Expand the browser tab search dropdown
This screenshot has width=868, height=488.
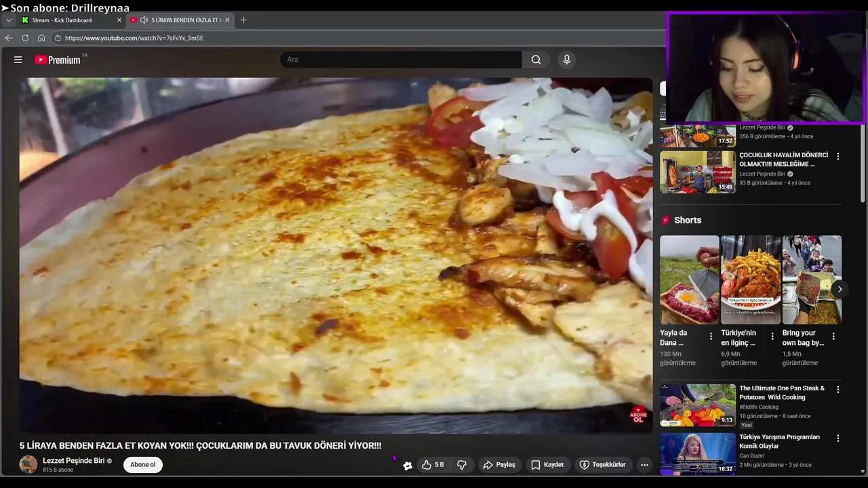(x=9, y=20)
